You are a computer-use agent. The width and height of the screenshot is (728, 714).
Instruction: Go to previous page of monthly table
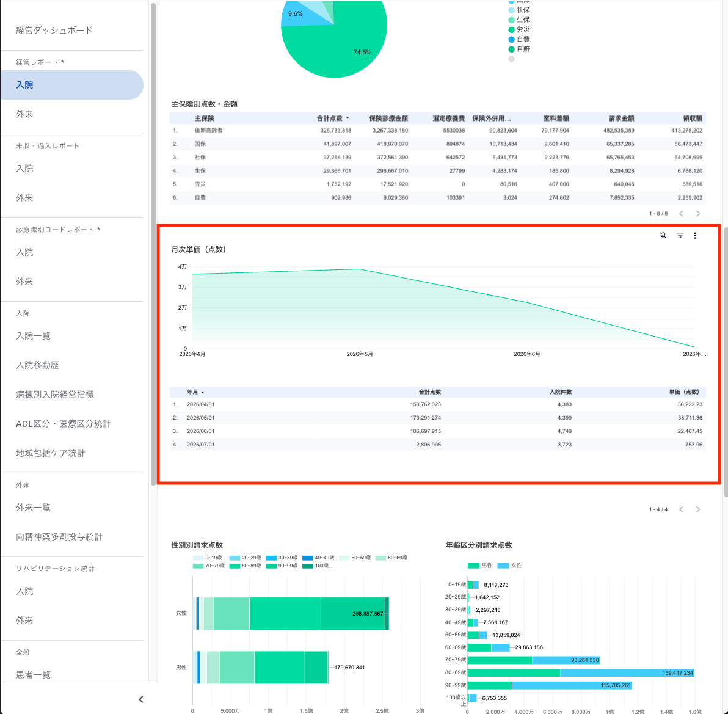tap(681, 509)
